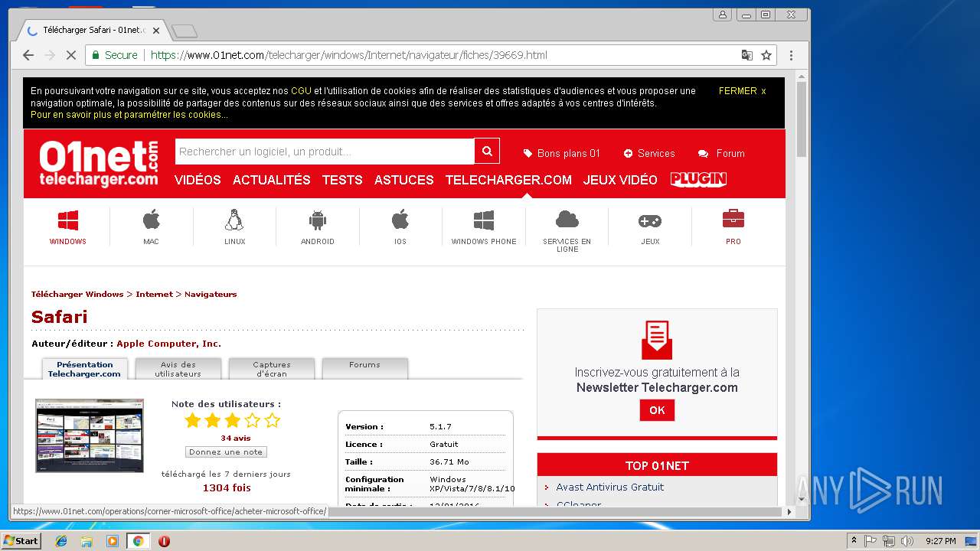
Task: Open the Services link
Action: click(649, 153)
